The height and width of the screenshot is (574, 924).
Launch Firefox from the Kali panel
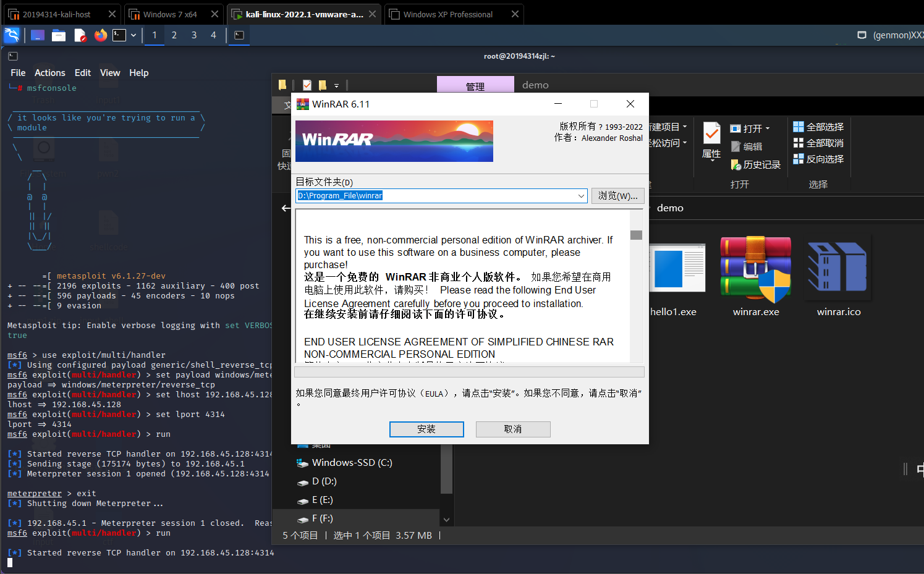101,35
